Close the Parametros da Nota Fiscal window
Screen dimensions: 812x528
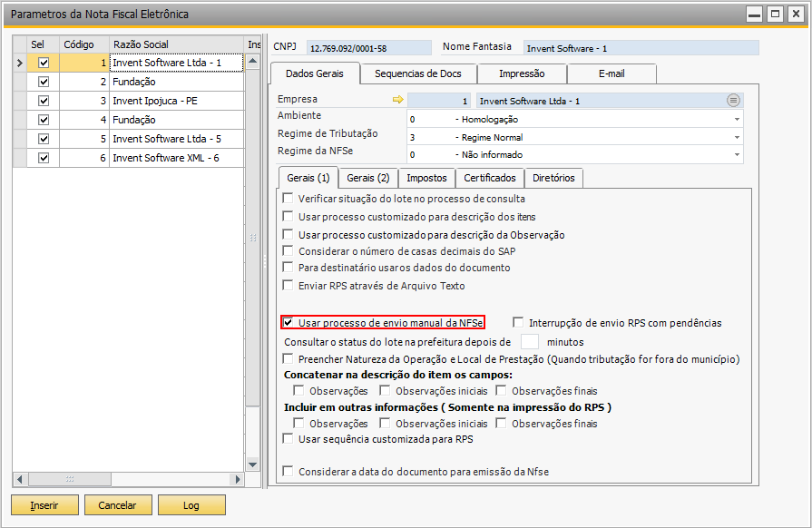[796, 14]
